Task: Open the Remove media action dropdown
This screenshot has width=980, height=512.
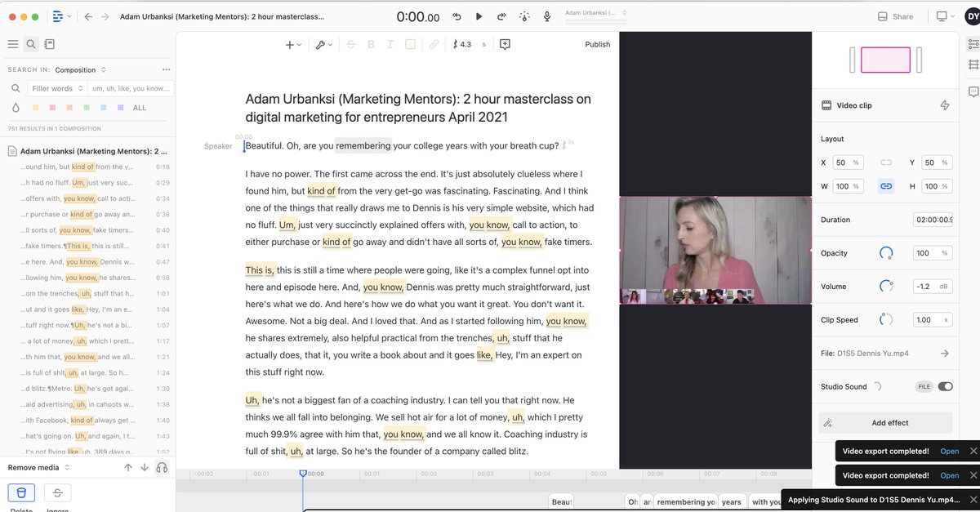Action: tap(38, 467)
